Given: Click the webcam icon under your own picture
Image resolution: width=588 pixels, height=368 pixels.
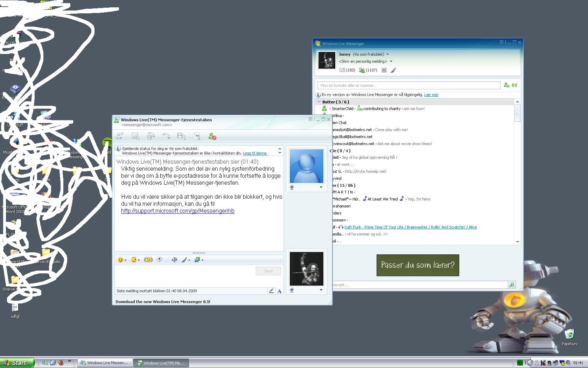Looking at the screenshot, I should tap(292, 290).
